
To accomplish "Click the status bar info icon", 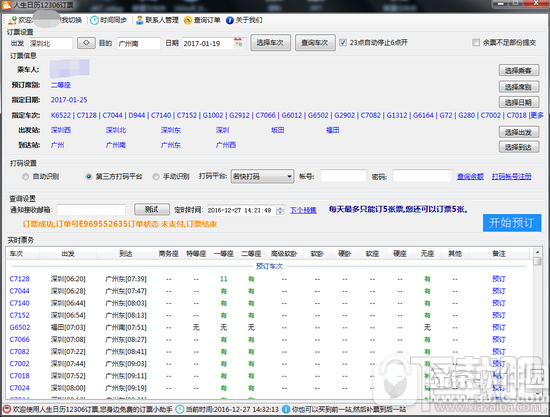I will click(286, 409).
